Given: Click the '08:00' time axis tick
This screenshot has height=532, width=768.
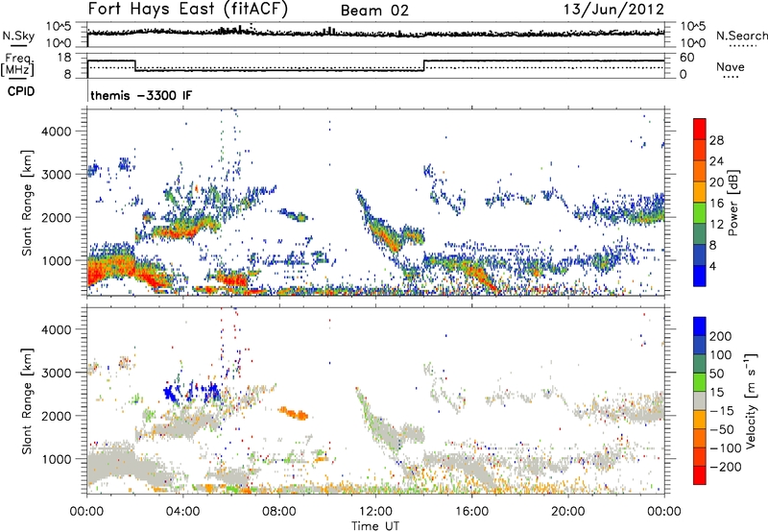Looking at the screenshot, I should tap(279, 512).
